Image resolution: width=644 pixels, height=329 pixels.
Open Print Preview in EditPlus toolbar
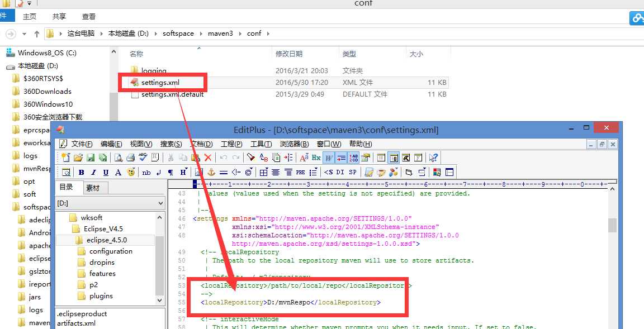tap(119, 158)
